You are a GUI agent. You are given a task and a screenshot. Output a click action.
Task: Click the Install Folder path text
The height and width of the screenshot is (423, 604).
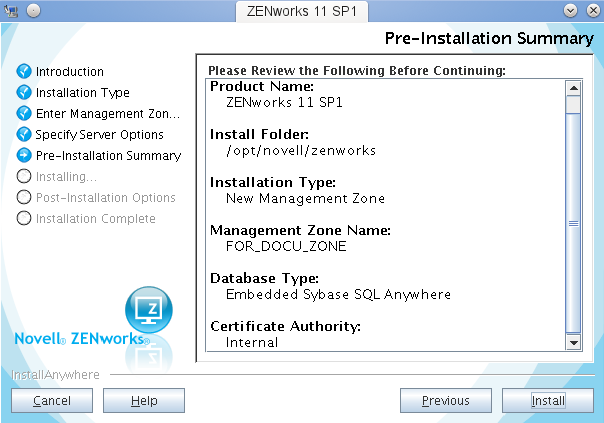point(301,150)
